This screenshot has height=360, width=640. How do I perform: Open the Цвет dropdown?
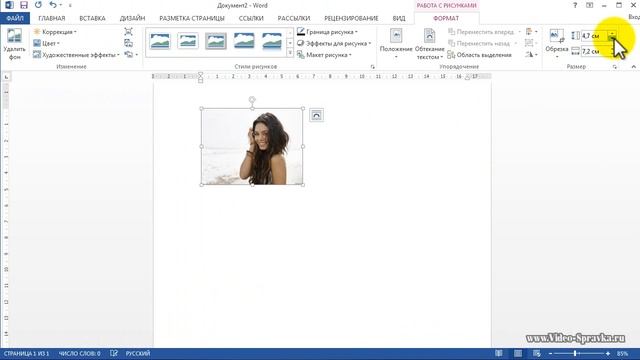click(47, 43)
